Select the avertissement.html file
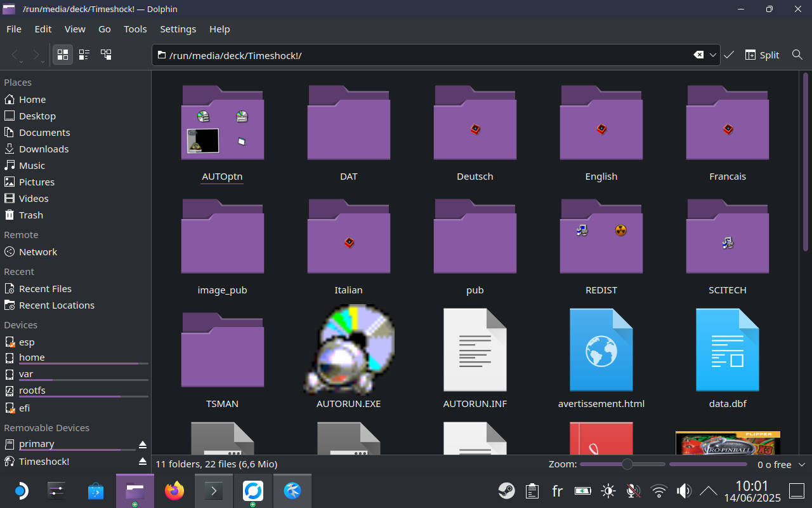Screen dimensions: 812x508 click(x=601, y=359)
